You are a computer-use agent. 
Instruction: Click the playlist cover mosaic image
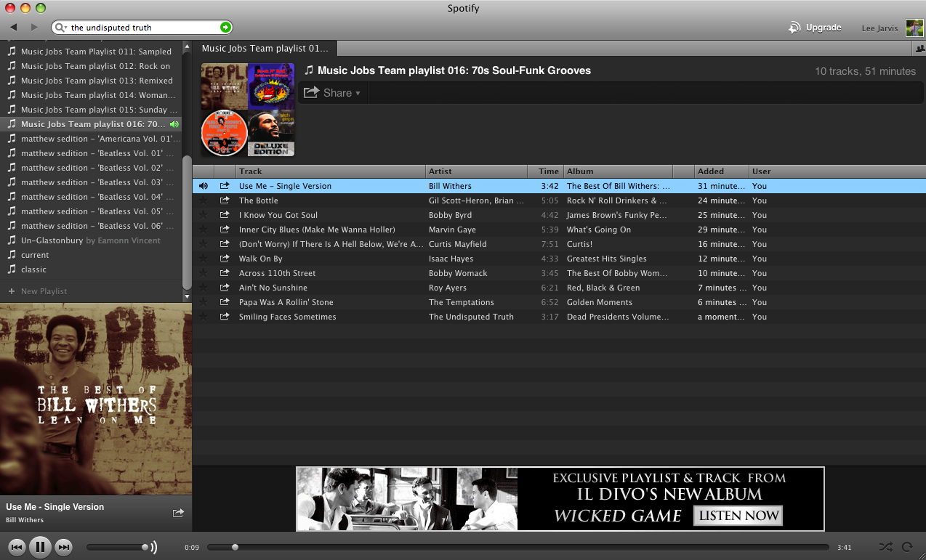click(248, 110)
